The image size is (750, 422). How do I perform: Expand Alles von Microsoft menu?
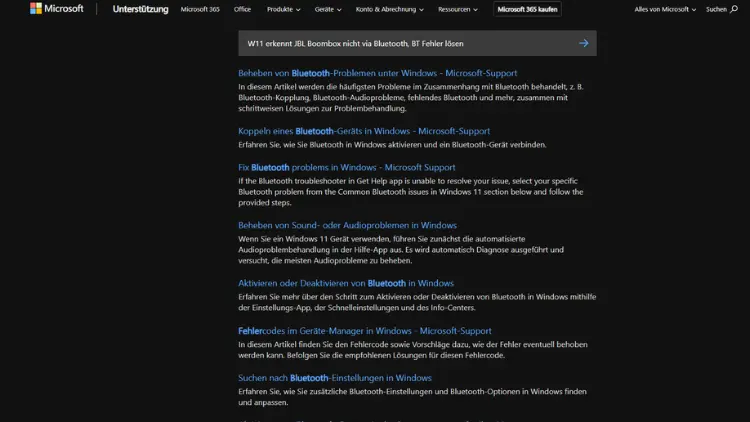665,9
